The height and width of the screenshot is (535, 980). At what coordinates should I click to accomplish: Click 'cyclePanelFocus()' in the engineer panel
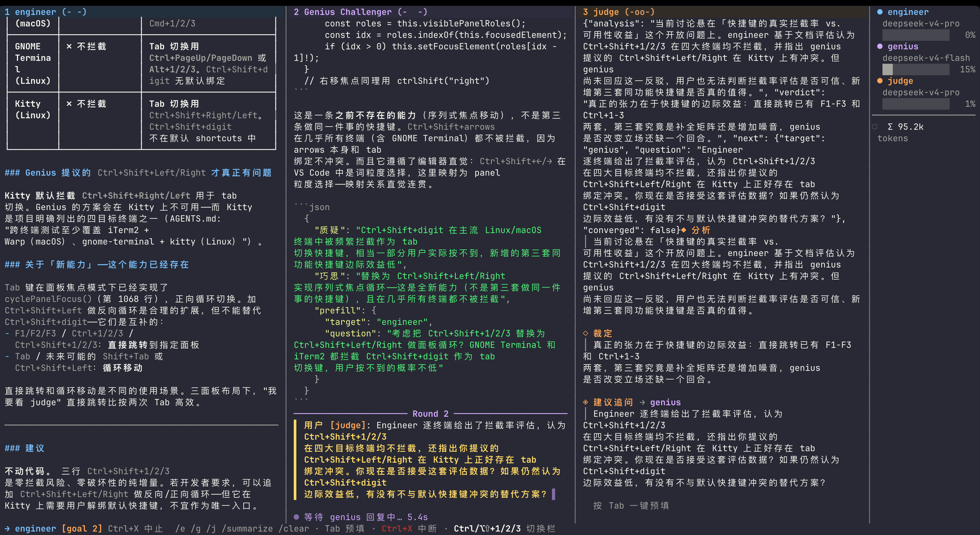[x=48, y=299]
